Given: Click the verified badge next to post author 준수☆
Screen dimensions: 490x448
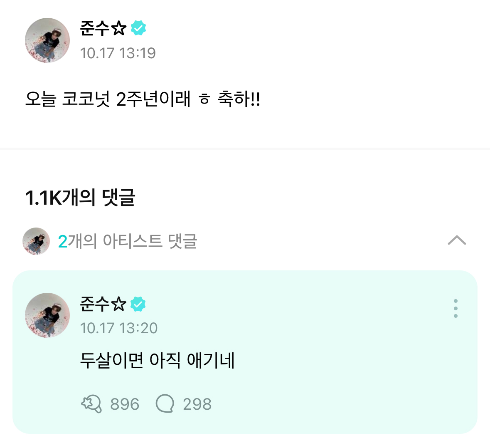Looking at the screenshot, I should pos(139,27).
